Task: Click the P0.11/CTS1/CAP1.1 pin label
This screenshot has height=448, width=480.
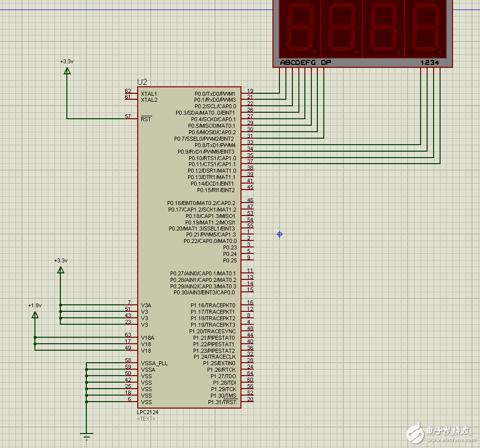Action: click(212, 164)
